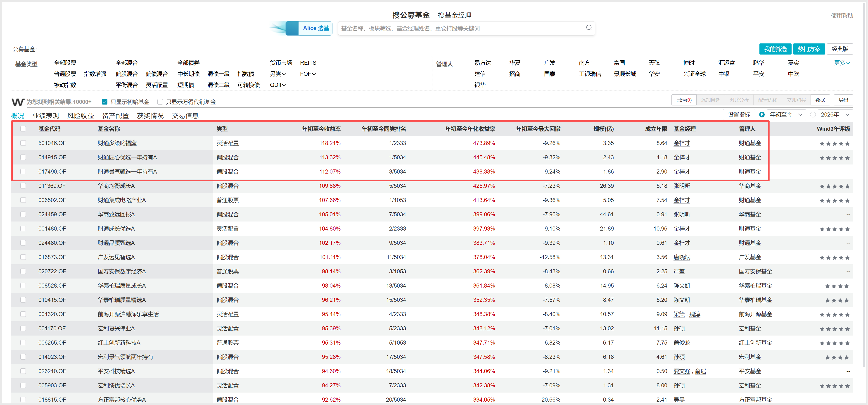This screenshot has height=405, width=868.
Task: Filter by 可转换债 fund type
Action: (x=248, y=85)
